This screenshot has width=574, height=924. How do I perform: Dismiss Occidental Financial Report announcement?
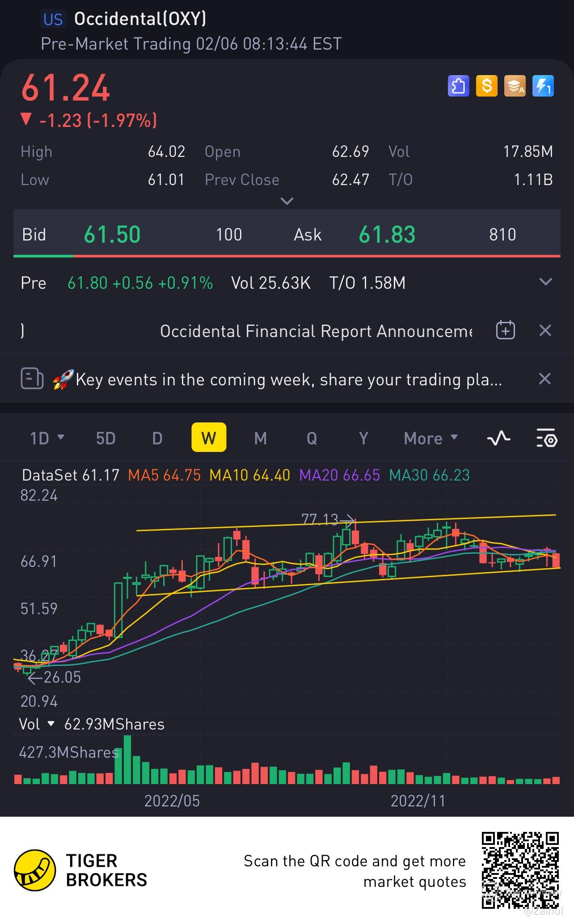tap(545, 330)
